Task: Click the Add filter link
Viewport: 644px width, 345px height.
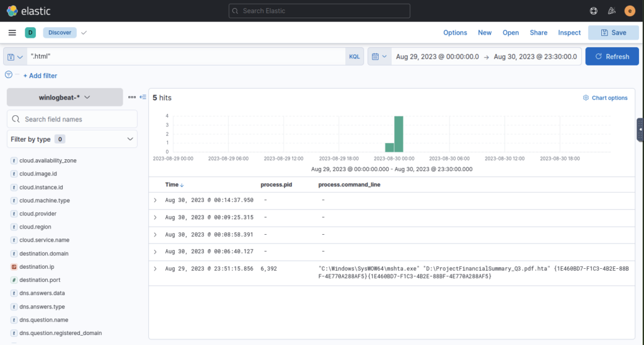Action: 40,76
